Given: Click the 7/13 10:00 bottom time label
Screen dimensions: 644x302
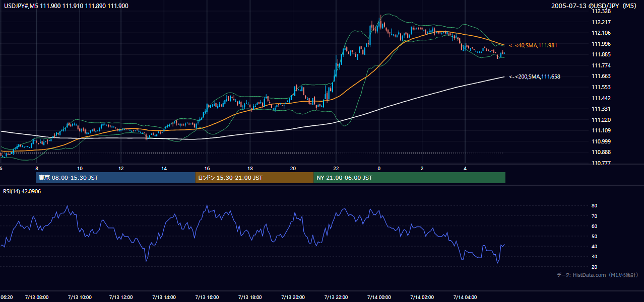Looking at the screenshot, I should 80,297.
